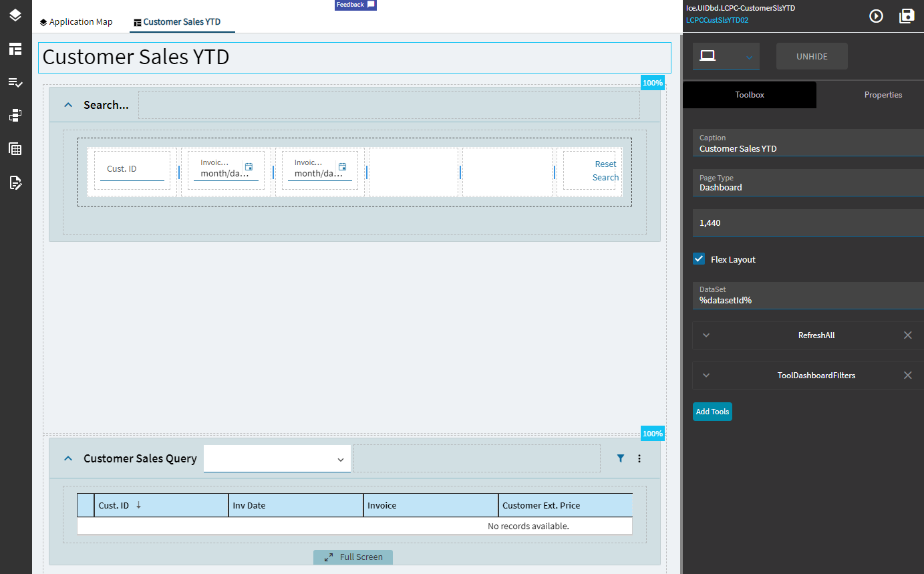Screen dimensions: 924x574
Task: Remove the ToolDashboardFilters tool
Action: click(907, 376)
